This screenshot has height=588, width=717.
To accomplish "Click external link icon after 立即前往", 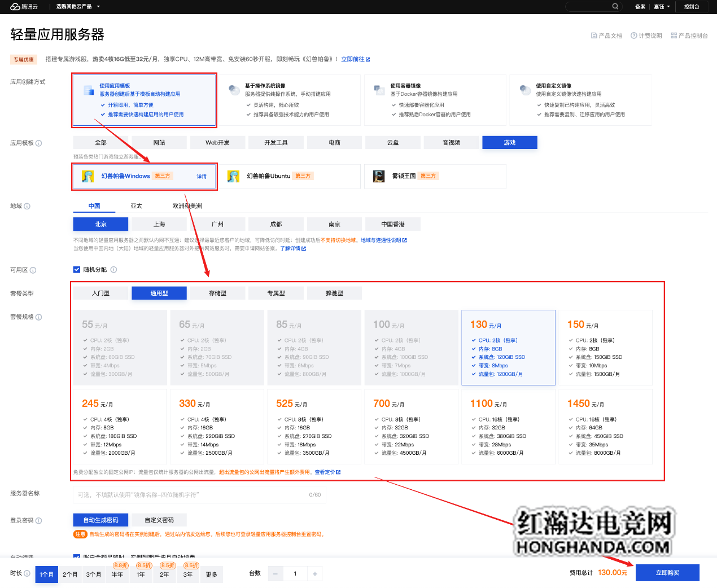I will coord(368,59).
